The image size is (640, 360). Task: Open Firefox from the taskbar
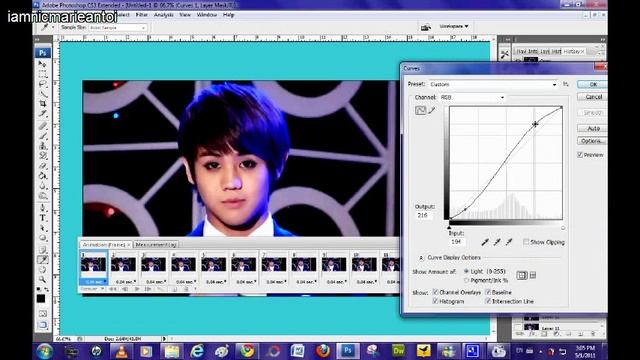[323, 351]
